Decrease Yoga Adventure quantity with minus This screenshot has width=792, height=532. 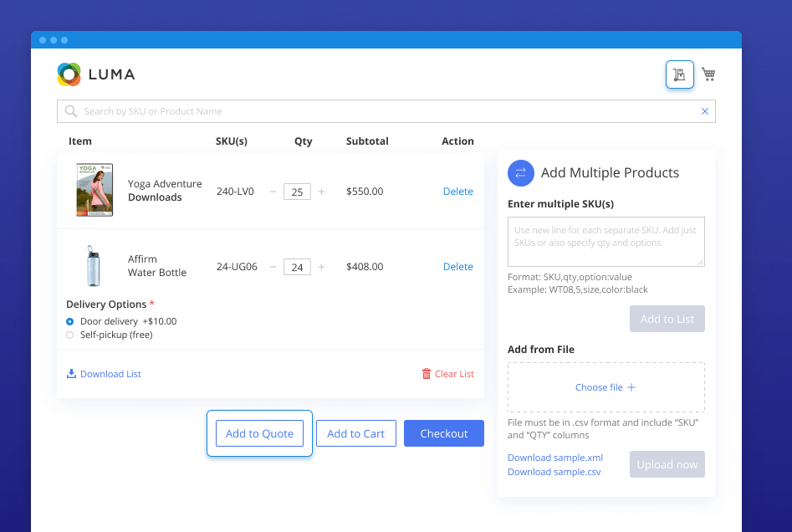tap(273, 192)
